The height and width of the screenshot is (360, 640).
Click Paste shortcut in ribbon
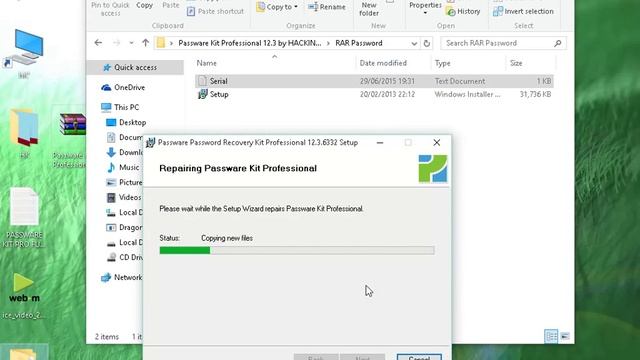point(215,11)
